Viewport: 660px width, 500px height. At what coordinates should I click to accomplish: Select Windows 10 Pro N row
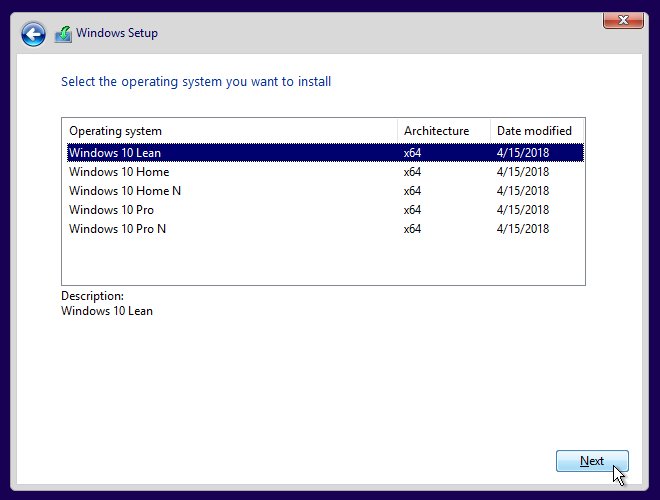pyautogui.click(x=325, y=229)
